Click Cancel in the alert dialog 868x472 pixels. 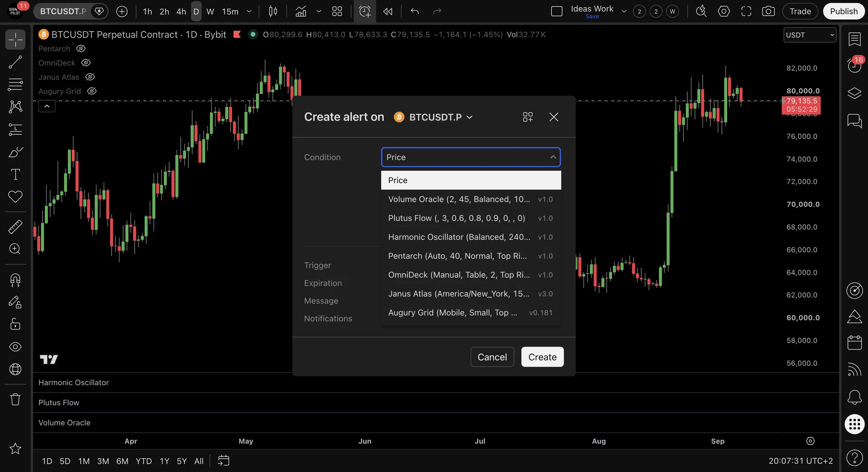[x=492, y=357]
